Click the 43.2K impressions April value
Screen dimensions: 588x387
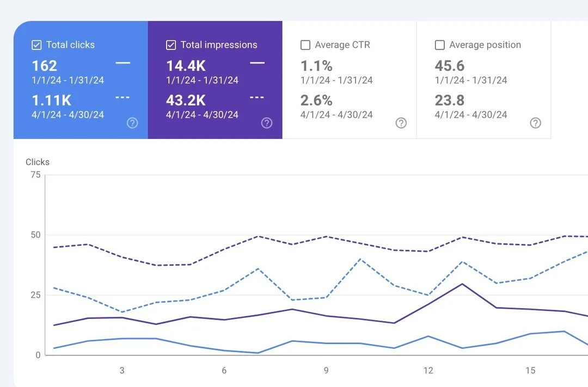coord(186,101)
